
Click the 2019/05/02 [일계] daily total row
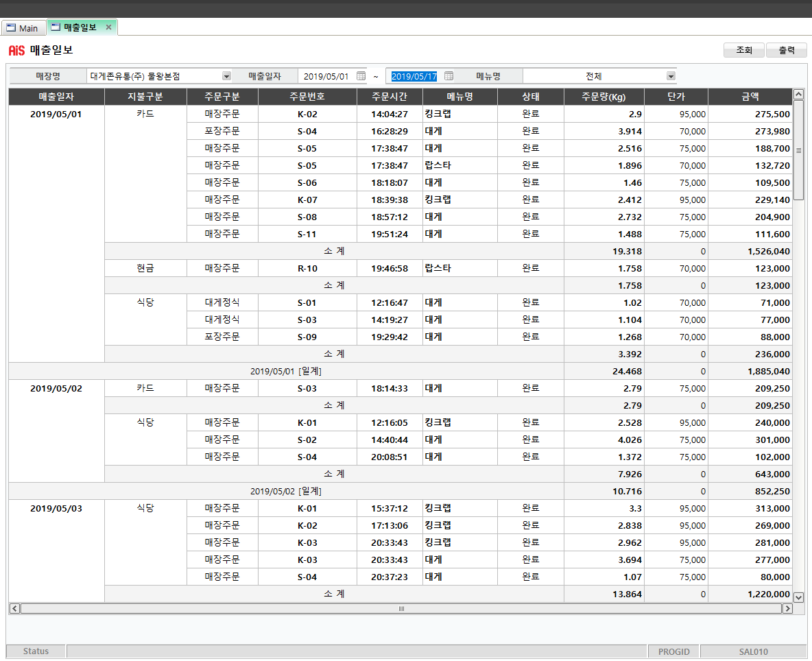pyautogui.click(x=286, y=491)
